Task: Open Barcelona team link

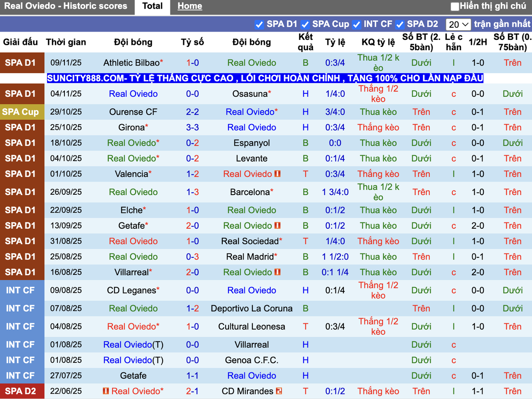Action: pyautogui.click(x=250, y=192)
